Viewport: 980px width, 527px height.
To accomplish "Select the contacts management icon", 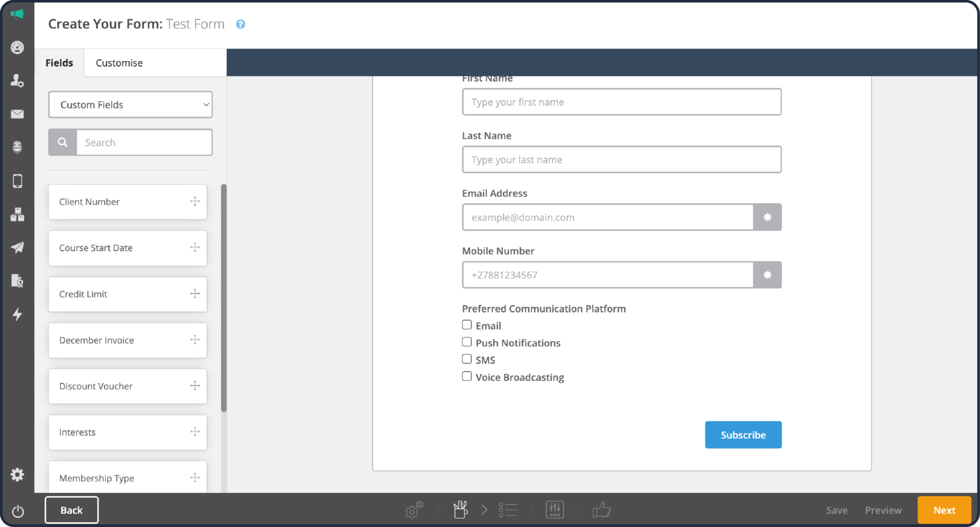I will 17,81.
